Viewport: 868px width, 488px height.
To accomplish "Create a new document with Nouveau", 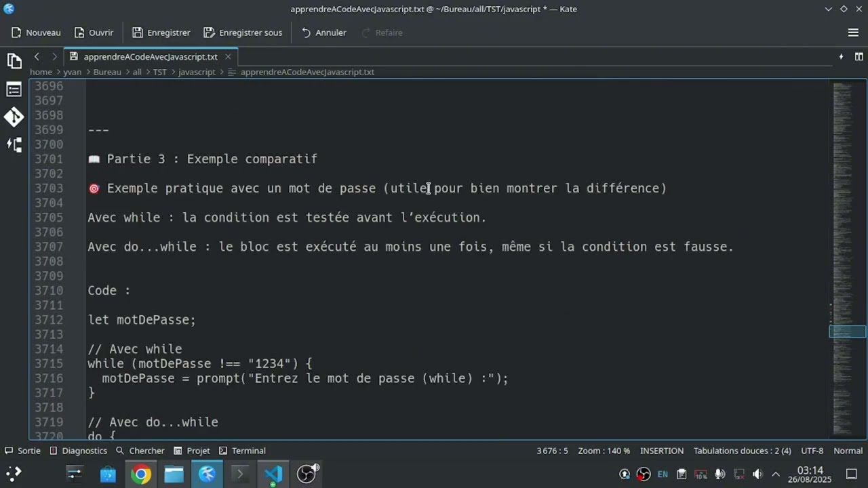I will [36, 33].
